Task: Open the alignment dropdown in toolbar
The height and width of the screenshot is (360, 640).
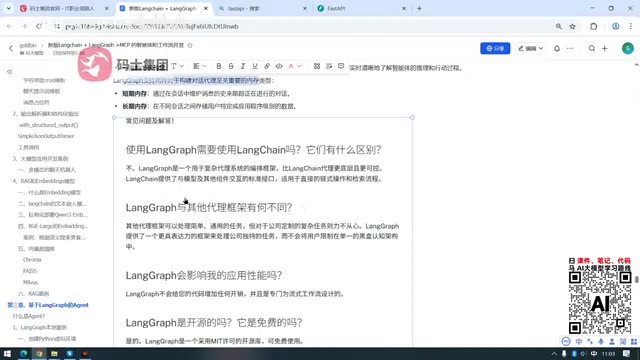Action: (200, 66)
